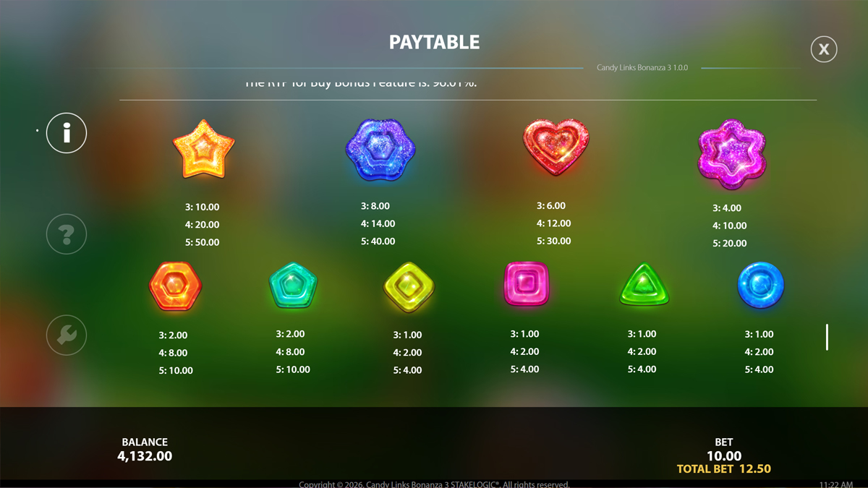The width and height of the screenshot is (868, 488).
Task: Click the bet amount 10.00
Action: coord(724,456)
